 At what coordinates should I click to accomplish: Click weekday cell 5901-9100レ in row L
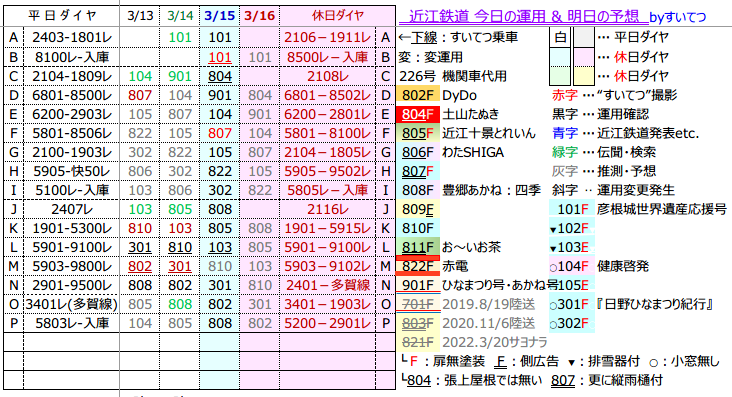tap(72, 248)
